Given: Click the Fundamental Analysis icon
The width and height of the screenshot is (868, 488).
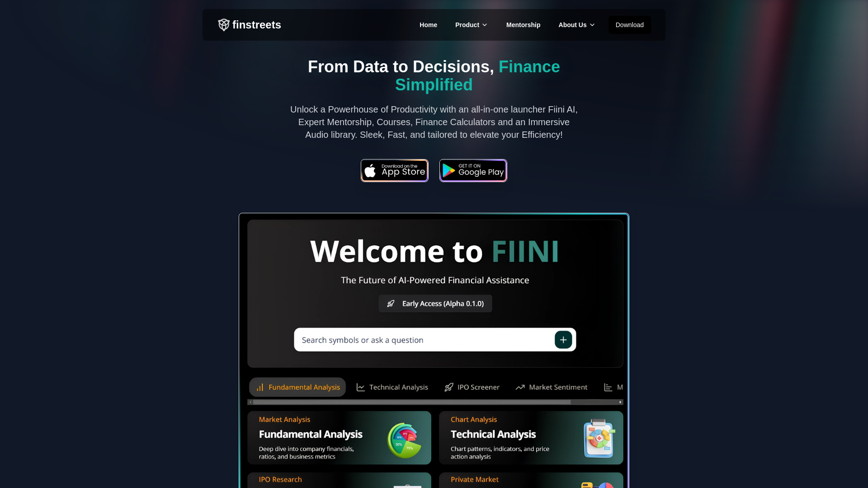Looking at the screenshot, I should click(260, 387).
